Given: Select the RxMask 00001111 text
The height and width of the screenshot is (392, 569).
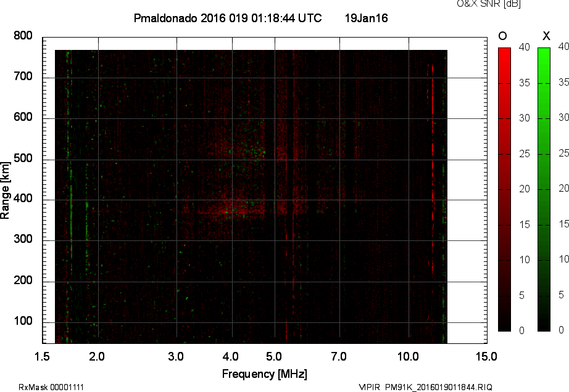Looking at the screenshot, I should click(x=51, y=387).
